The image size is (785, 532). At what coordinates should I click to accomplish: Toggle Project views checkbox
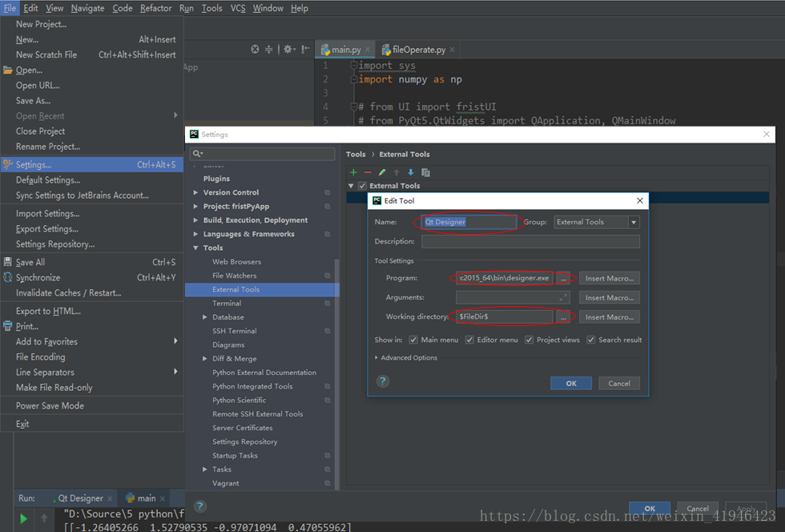pos(529,340)
